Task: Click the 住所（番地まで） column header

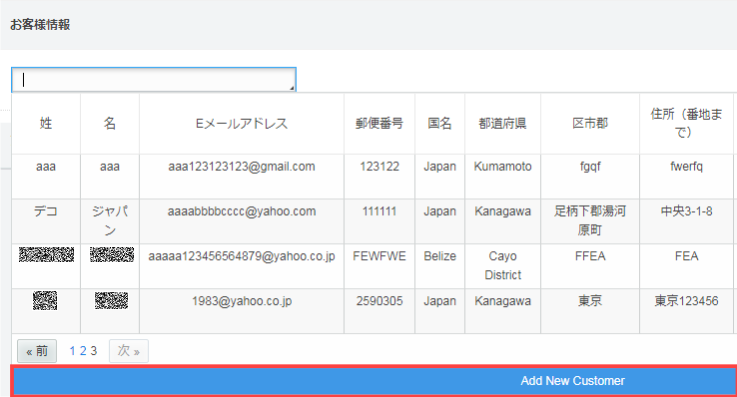Action: pyautogui.click(x=686, y=124)
